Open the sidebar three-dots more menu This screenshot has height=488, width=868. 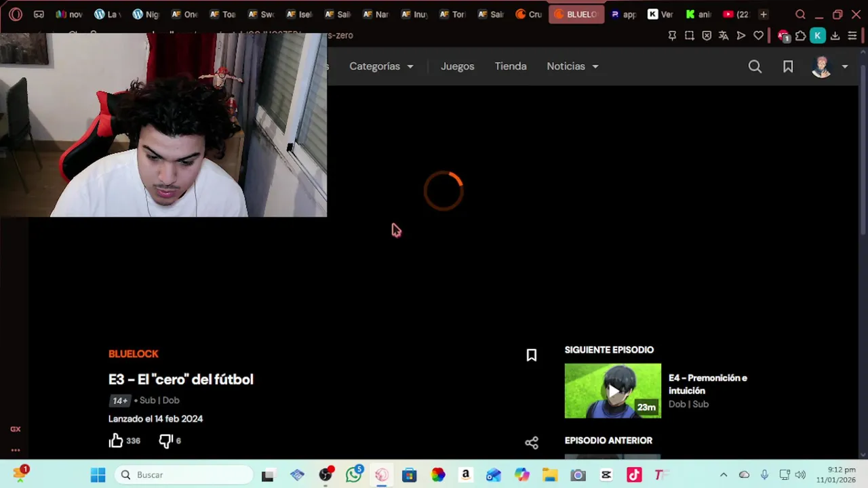pyautogui.click(x=15, y=450)
